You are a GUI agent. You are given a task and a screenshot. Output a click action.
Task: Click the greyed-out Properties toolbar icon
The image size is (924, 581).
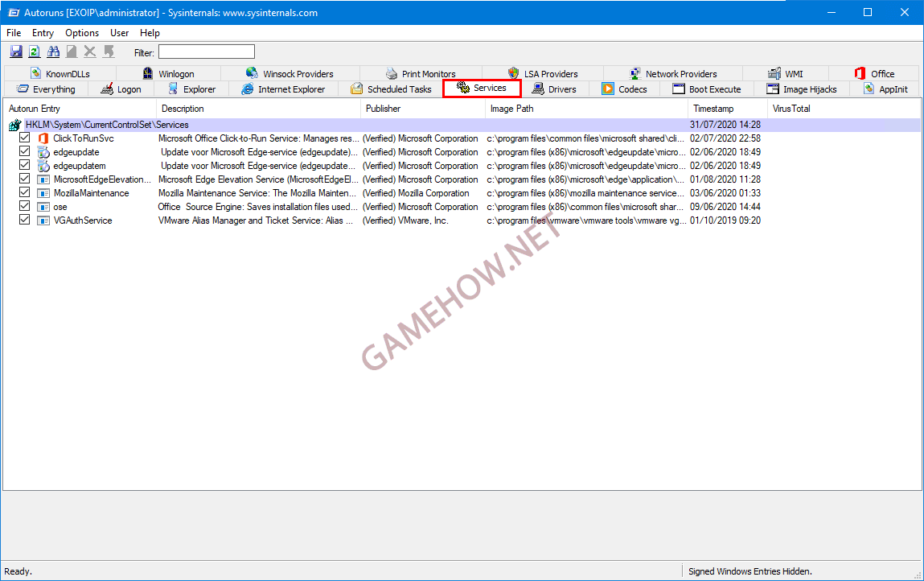pos(72,52)
